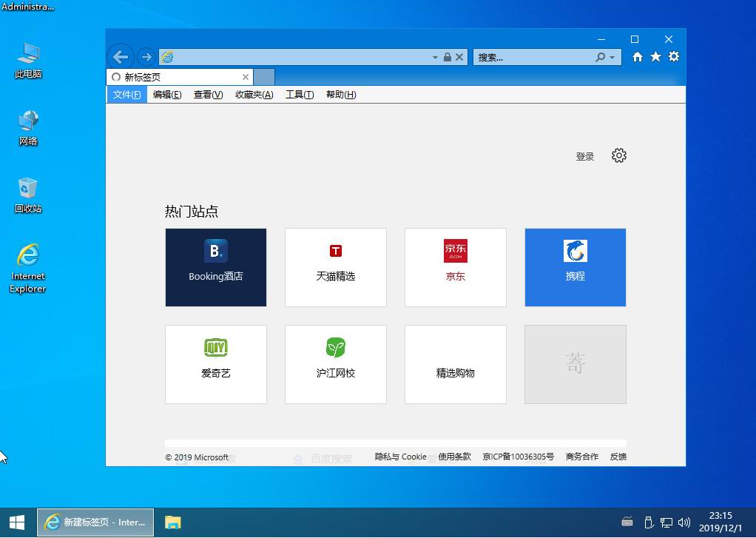
Task: Close the 新标签页 tab
Action: (246, 77)
